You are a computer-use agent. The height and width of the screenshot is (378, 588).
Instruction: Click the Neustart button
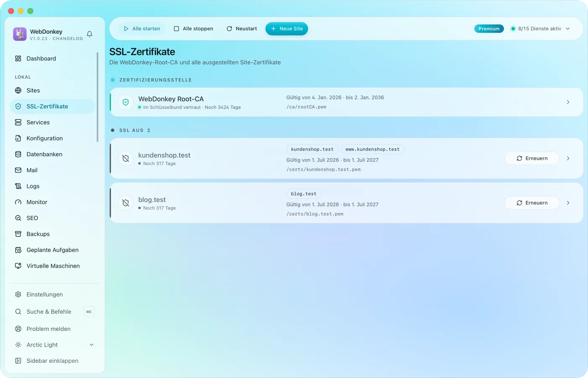pyautogui.click(x=241, y=29)
